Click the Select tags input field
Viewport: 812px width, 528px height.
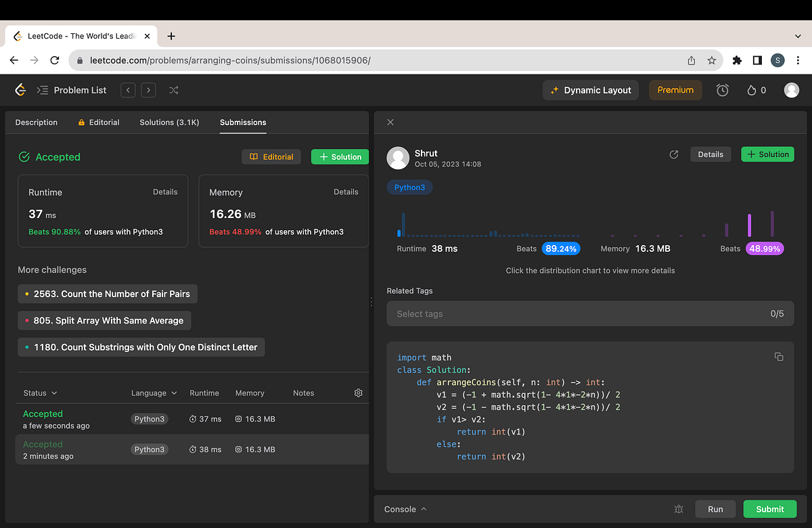point(590,313)
